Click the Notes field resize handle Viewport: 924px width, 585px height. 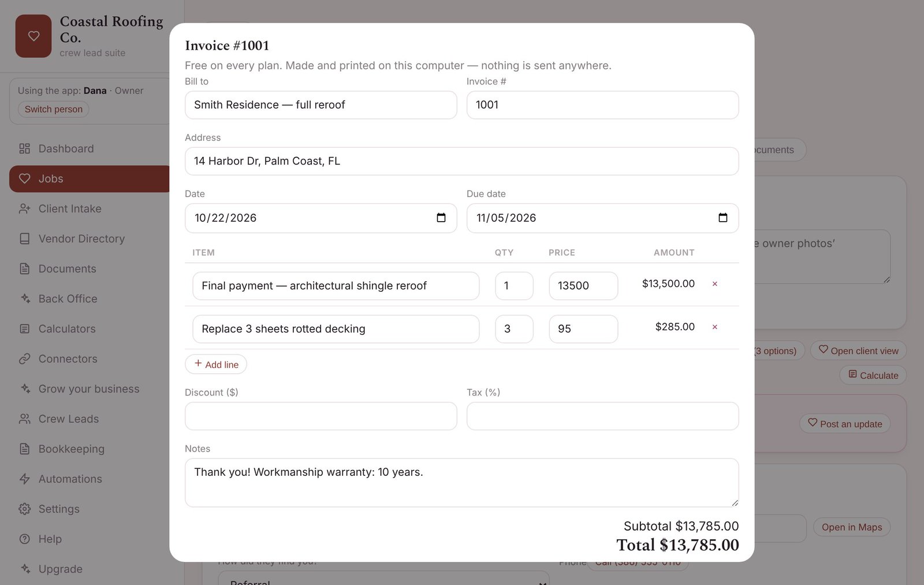click(x=735, y=502)
